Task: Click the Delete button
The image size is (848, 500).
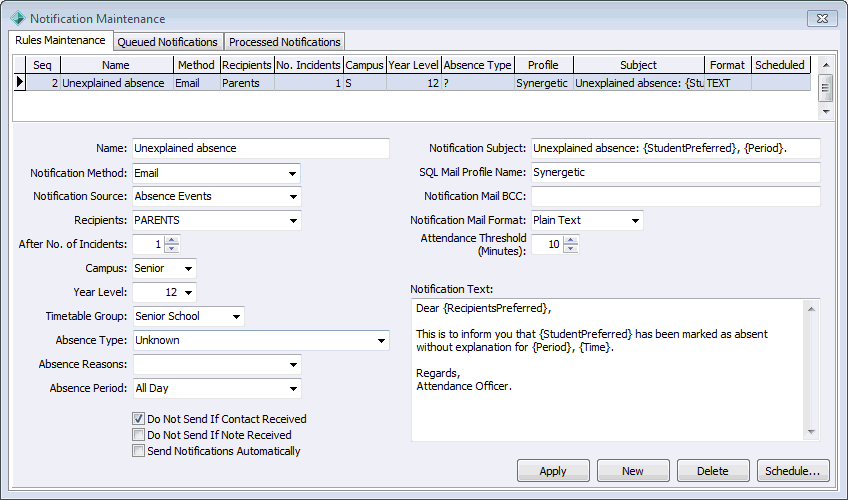Action: (713, 471)
